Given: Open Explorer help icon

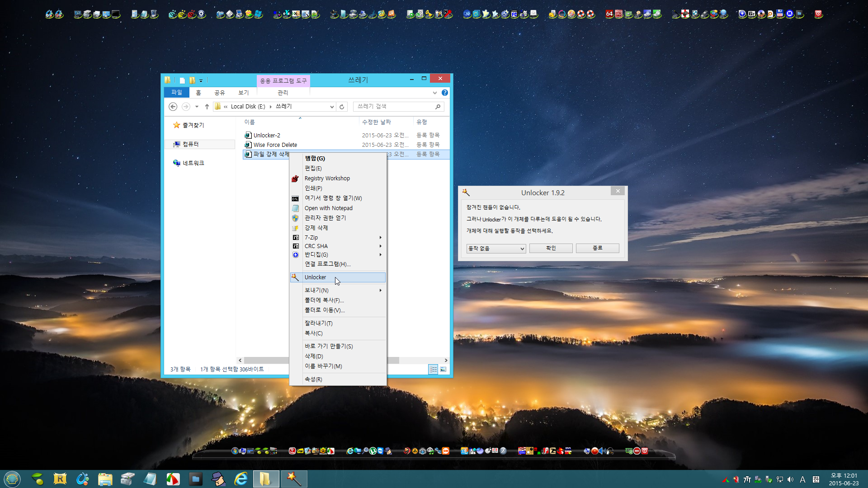Looking at the screenshot, I should tap(445, 93).
